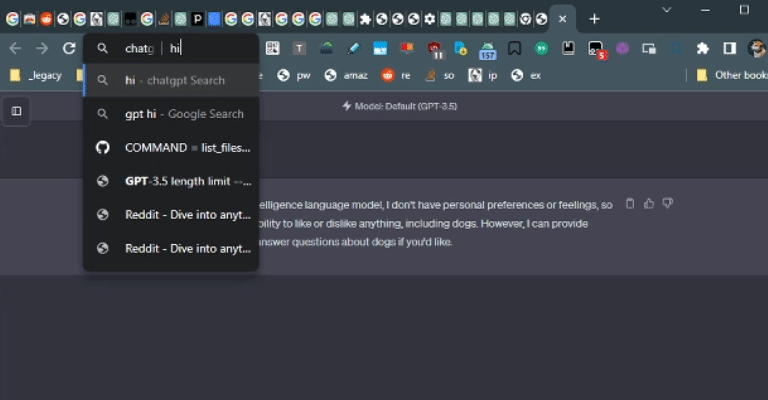Open the 'ip' bookmark

483,75
